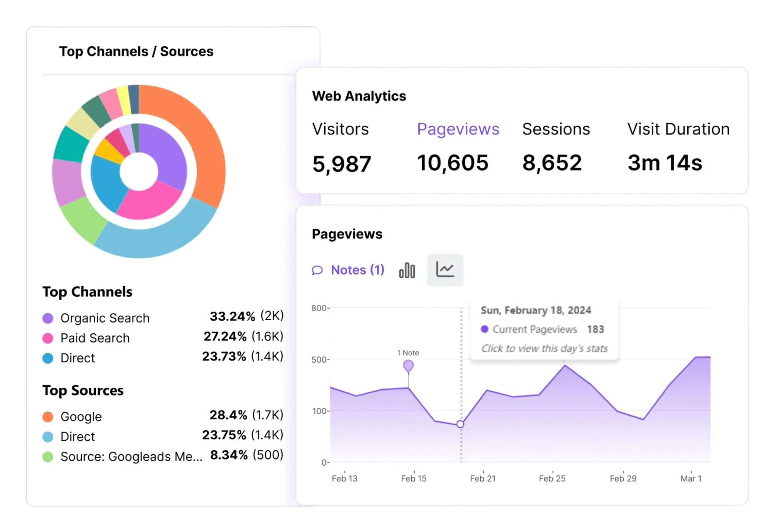Select the Pageviews metric tab
Image resolution: width=779 pixels, height=532 pixels.
pyautogui.click(x=458, y=129)
